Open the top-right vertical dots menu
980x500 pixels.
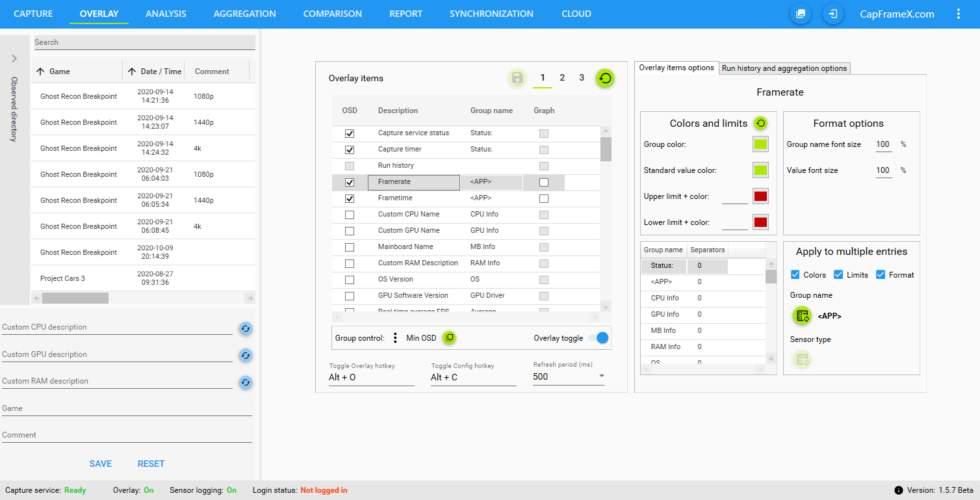click(958, 14)
